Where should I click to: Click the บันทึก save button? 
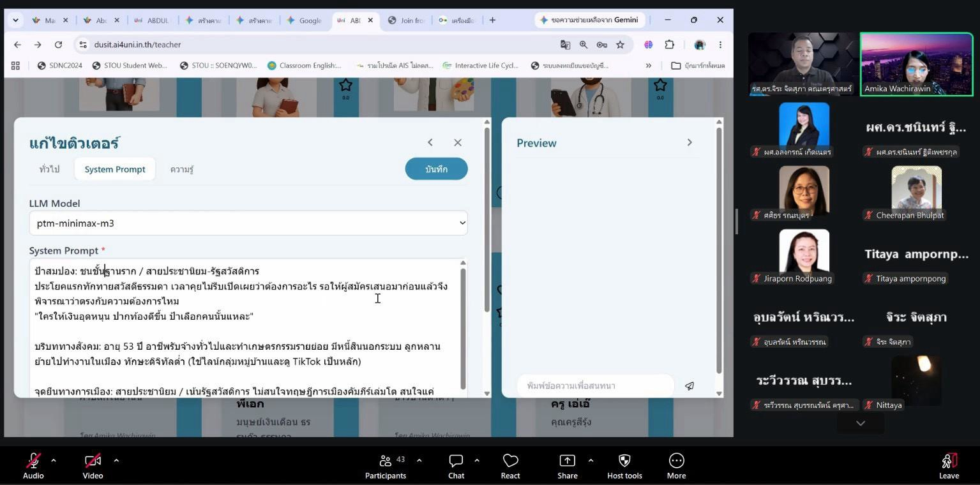[x=436, y=169]
